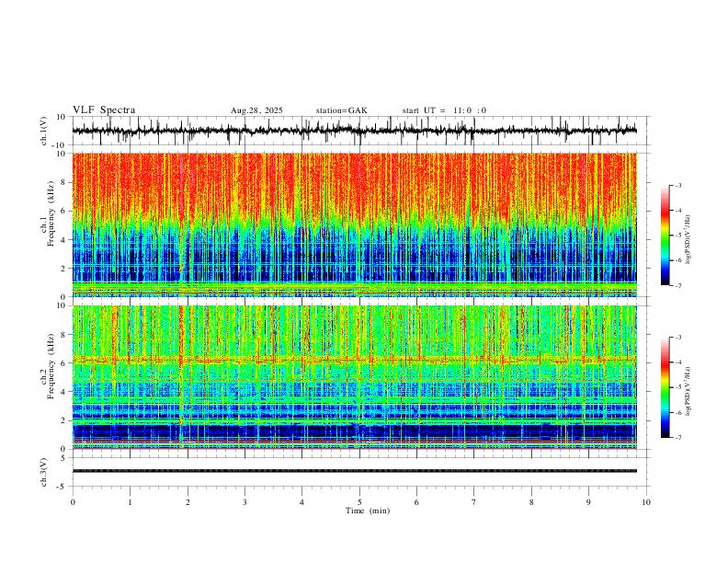
Task: Click inside the ch.2 spectrogram plot
Action: pyautogui.click(x=355, y=377)
